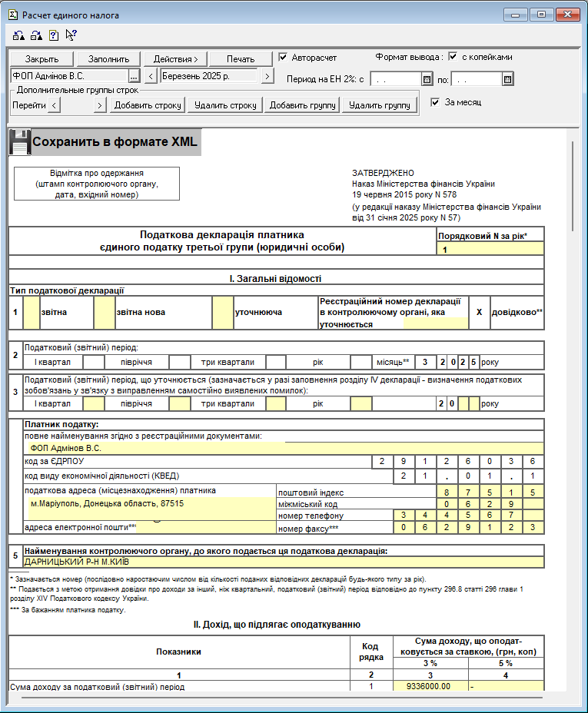Select the month number cell '3' next to місяць**

pos(425,363)
